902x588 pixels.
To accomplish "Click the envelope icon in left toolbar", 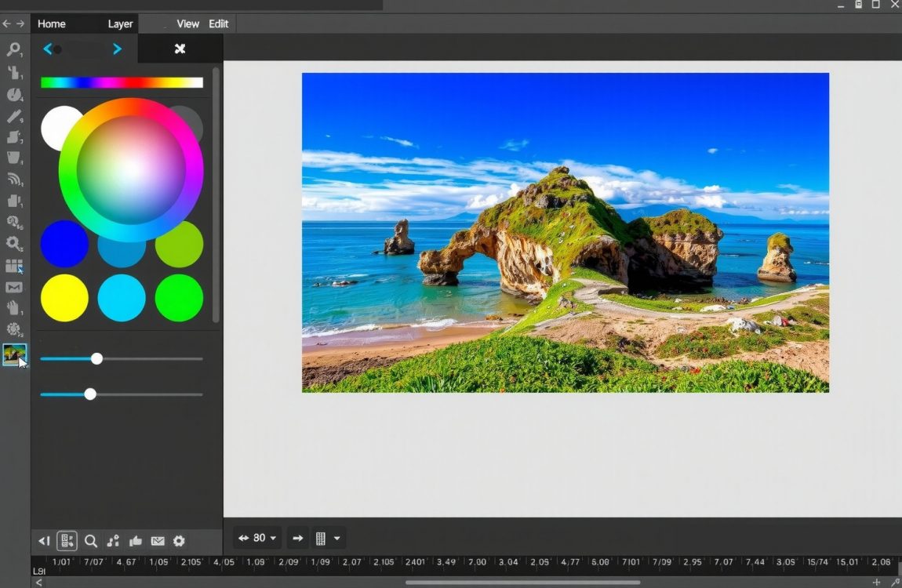I will click(14, 287).
